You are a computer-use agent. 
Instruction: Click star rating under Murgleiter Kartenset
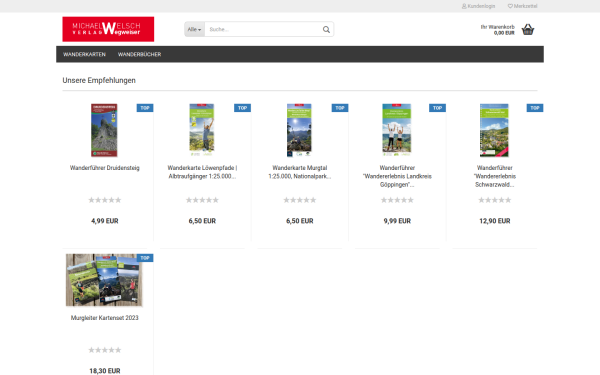click(x=104, y=350)
